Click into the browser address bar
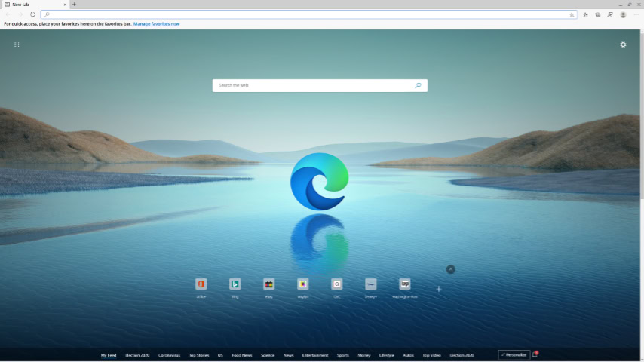644x362 pixels. tap(309, 14)
